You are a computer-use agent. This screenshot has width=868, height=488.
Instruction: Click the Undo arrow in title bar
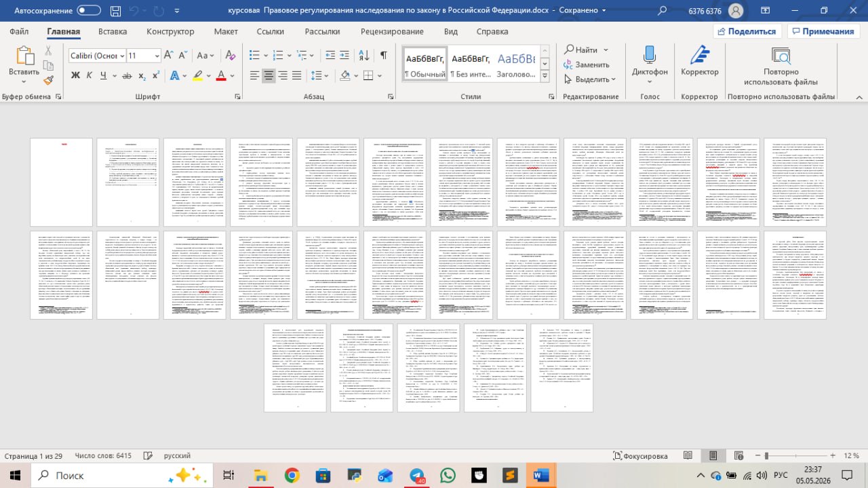pos(133,11)
